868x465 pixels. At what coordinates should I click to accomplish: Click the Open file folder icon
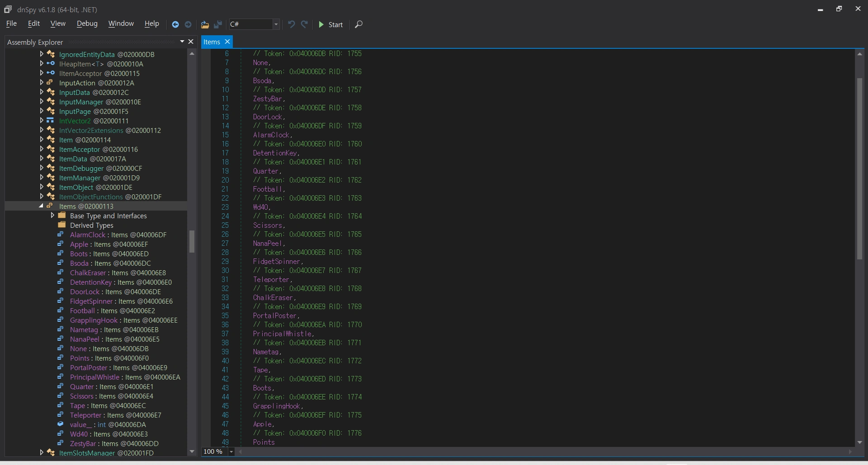coord(205,24)
